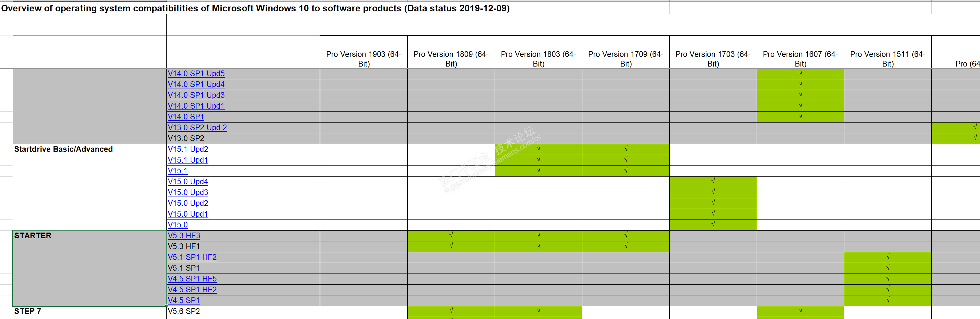Select the STARTER category cell

click(89, 268)
